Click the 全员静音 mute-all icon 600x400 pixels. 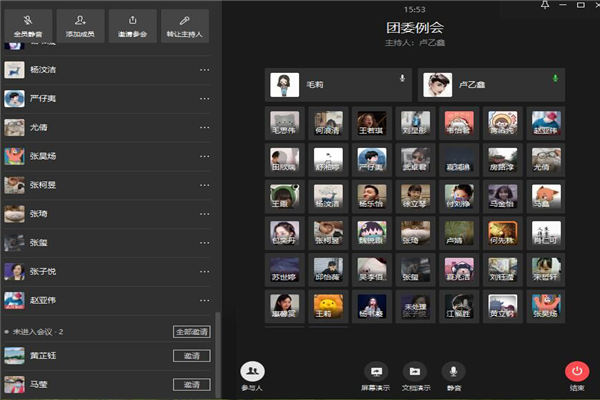pos(29,19)
